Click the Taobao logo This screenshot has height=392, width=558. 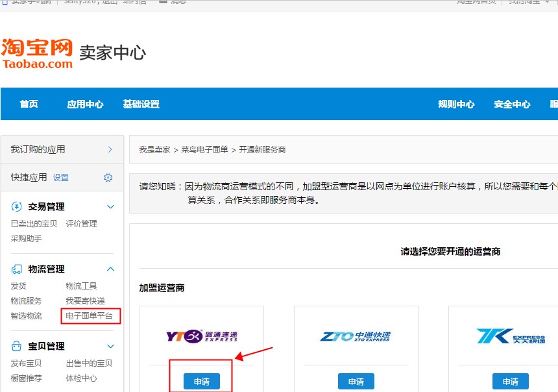[37, 53]
